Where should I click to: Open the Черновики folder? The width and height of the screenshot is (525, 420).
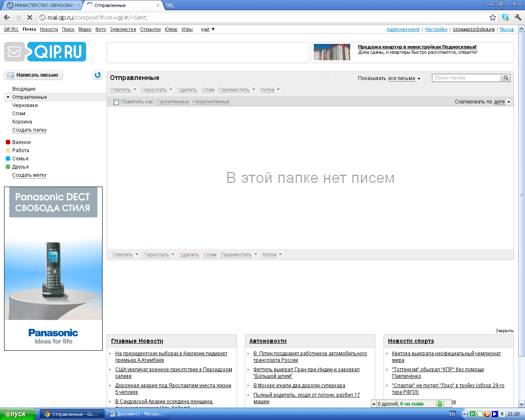click(x=25, y=105)
